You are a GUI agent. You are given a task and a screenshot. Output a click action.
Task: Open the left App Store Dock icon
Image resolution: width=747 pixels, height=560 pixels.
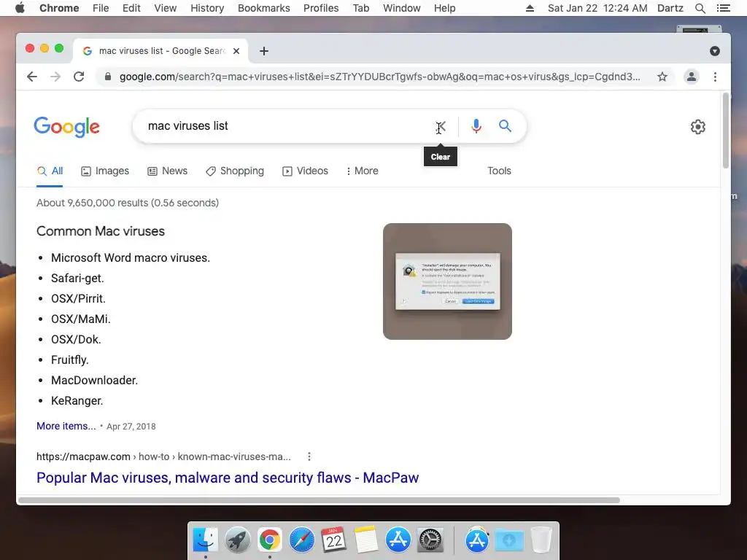pos(398,540)
